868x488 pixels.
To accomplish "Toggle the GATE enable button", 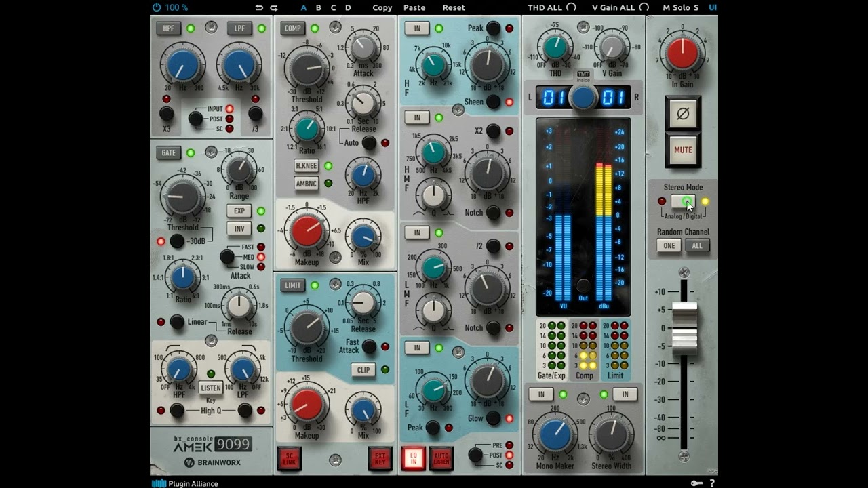I will 168,153.
